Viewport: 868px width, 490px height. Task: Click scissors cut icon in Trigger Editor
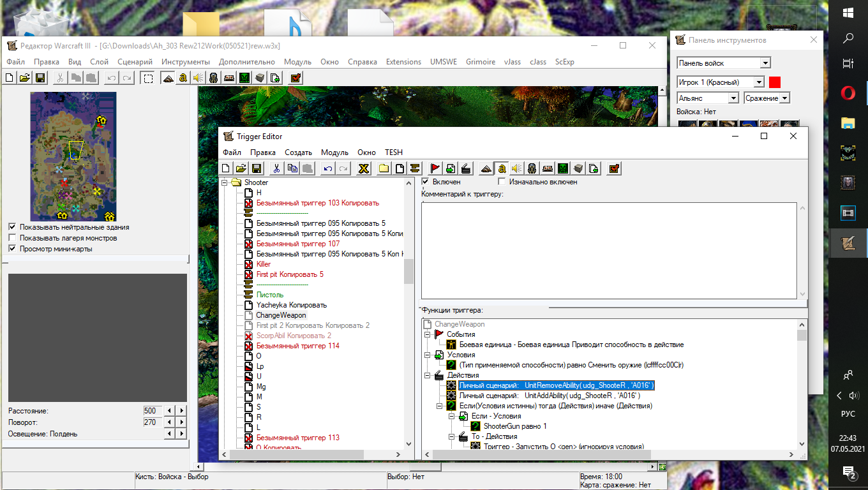point(277,168)
